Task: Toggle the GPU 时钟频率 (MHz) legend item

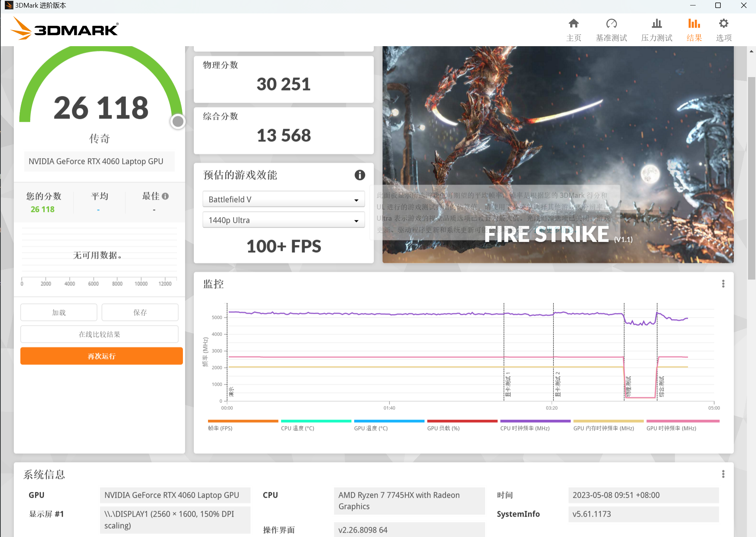Action: click(x=683, y=425)
